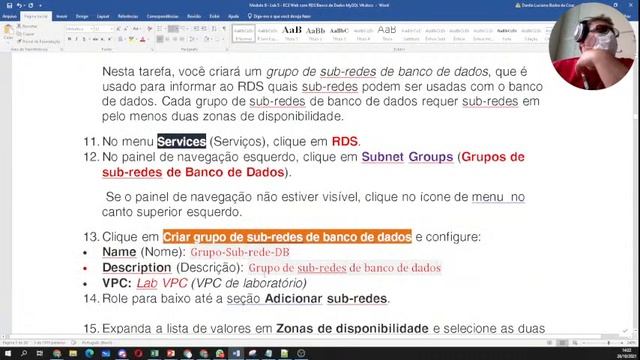The height and width of the screenshot is (360, 640).
Task: Apply a numbered list
Action: [173, 29]
